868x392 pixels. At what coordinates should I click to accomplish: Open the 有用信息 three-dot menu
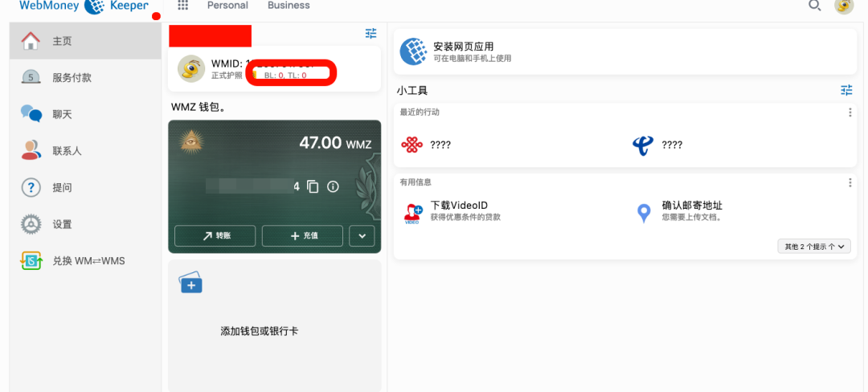(850, 182)
